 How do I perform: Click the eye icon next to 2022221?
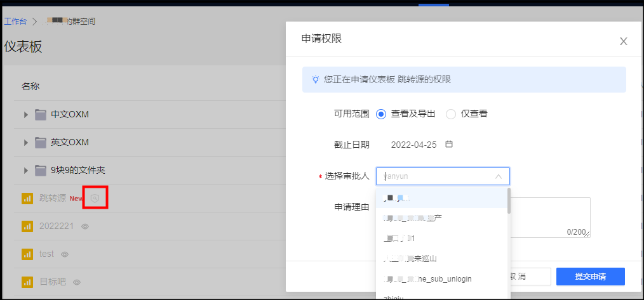84,226
